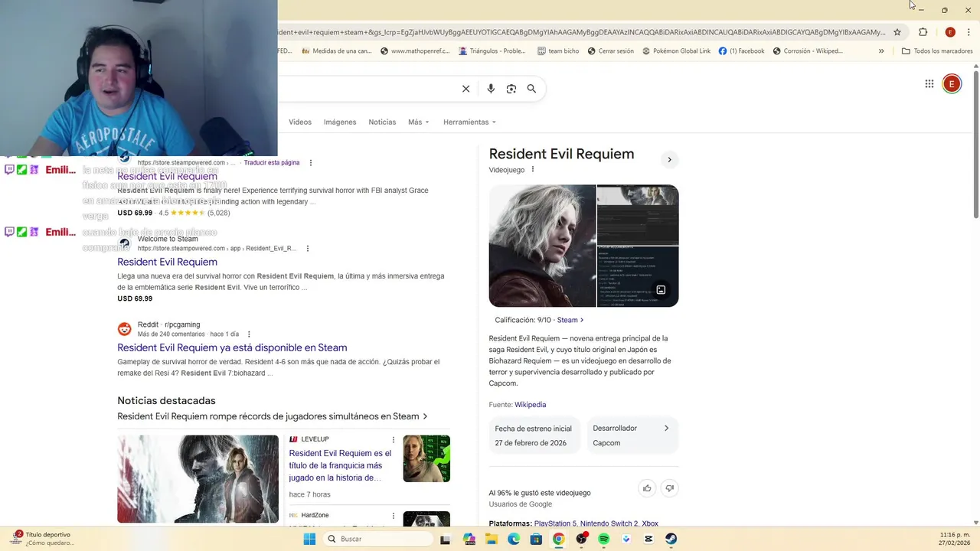Open the featured news image thumbnail
Screen dimensions: 980x551
pos(198,479)
